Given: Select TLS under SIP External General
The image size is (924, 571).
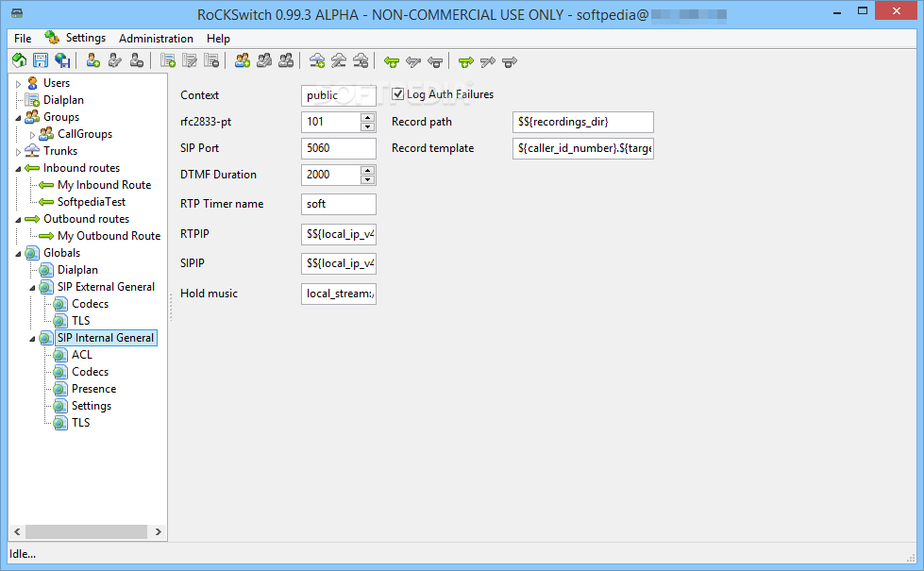Looking at the screenshot, I should [x=81, y=321].
